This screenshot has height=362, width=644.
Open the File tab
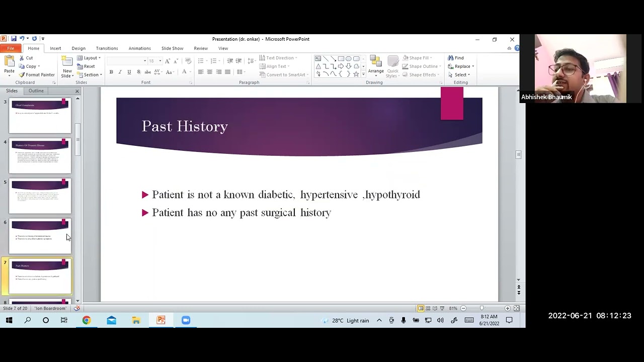(x=11, y=48)
